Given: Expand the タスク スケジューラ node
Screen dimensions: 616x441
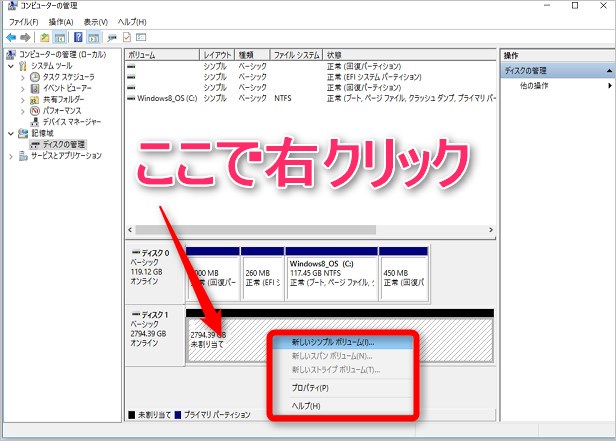Looking at the screenshot, I should (x=23, y=77).
